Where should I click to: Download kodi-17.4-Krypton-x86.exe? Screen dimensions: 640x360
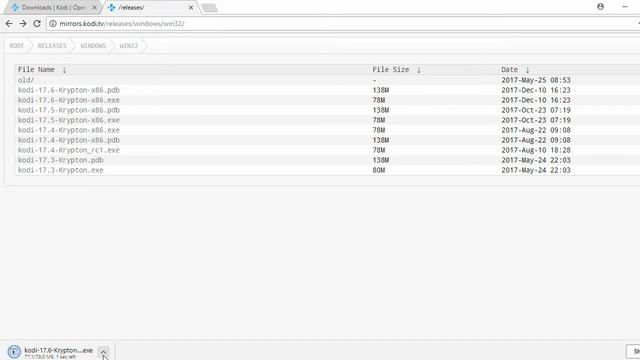pyautogui.click(x=69, y=130)
